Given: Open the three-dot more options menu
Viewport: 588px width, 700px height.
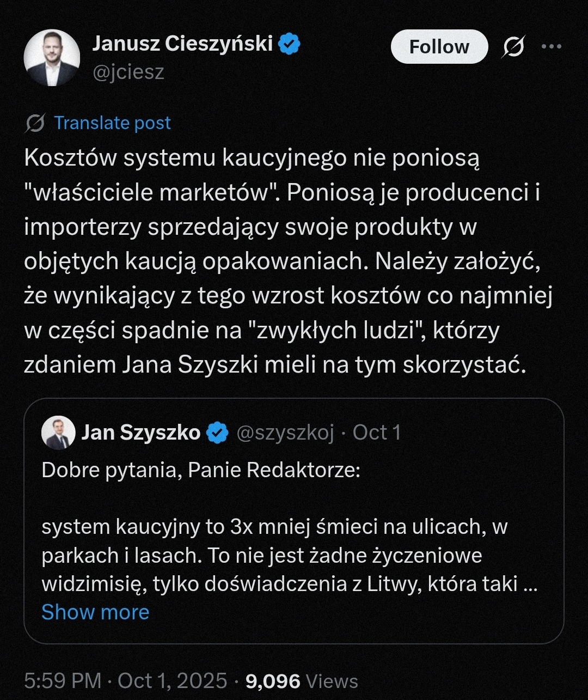Looking at the screenshot, I should click(x=552, y=47).
